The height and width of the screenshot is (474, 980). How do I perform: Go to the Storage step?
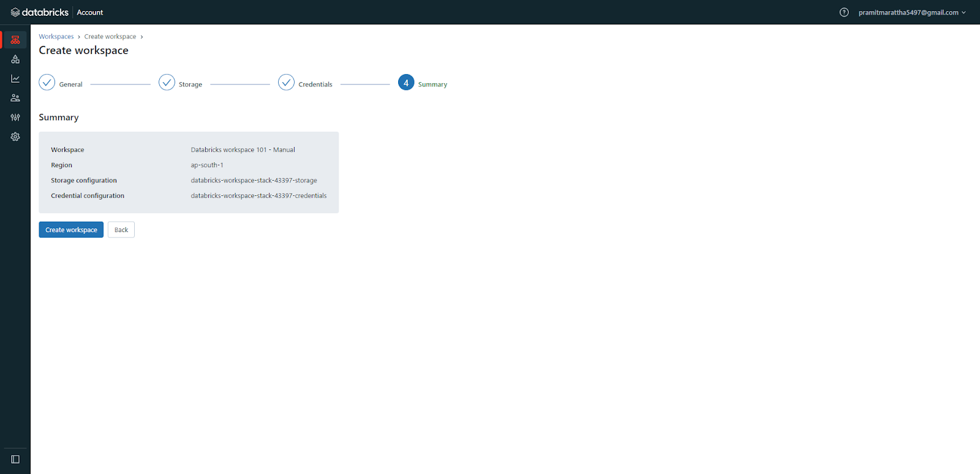180,83
